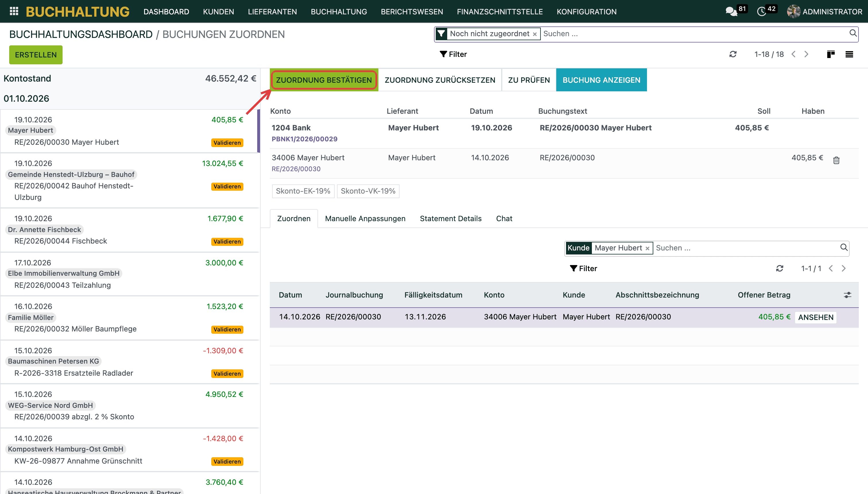Open the Berichtswesen menu

point(412,11)
